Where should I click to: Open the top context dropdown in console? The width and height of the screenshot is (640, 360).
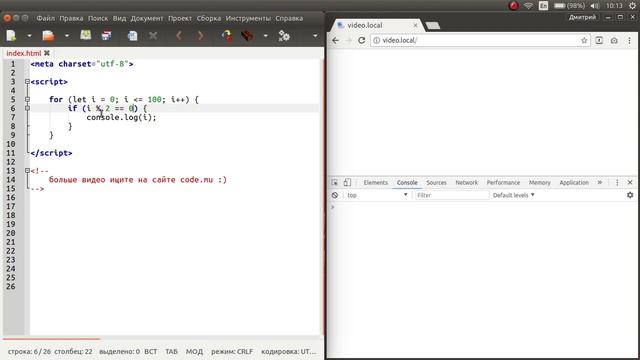[377, 195]
